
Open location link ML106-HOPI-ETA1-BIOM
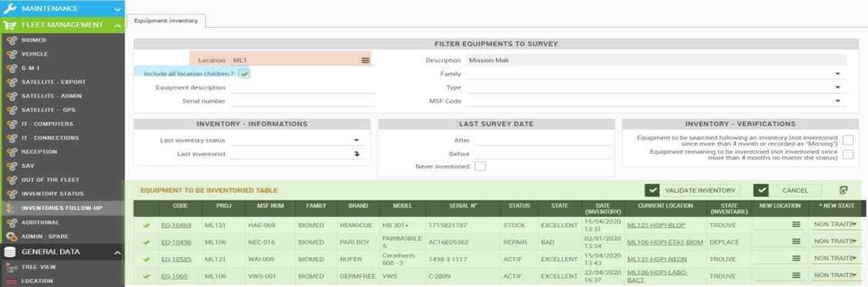pos(665,242)
